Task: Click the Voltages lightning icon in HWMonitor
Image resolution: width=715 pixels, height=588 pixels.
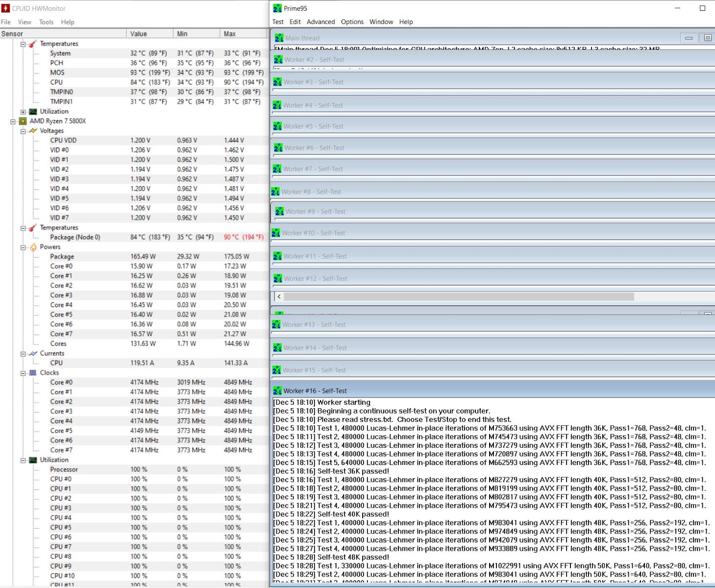Action: click(33, 131)
